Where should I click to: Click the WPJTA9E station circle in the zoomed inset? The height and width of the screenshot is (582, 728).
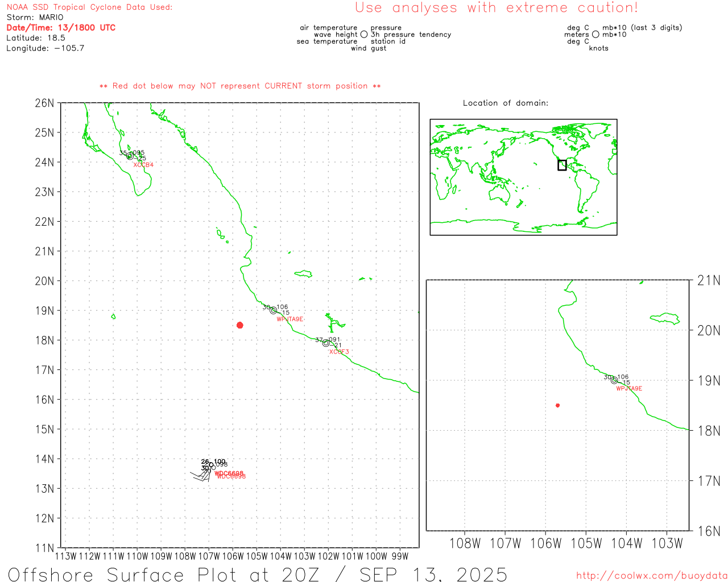tap(614, 380)
